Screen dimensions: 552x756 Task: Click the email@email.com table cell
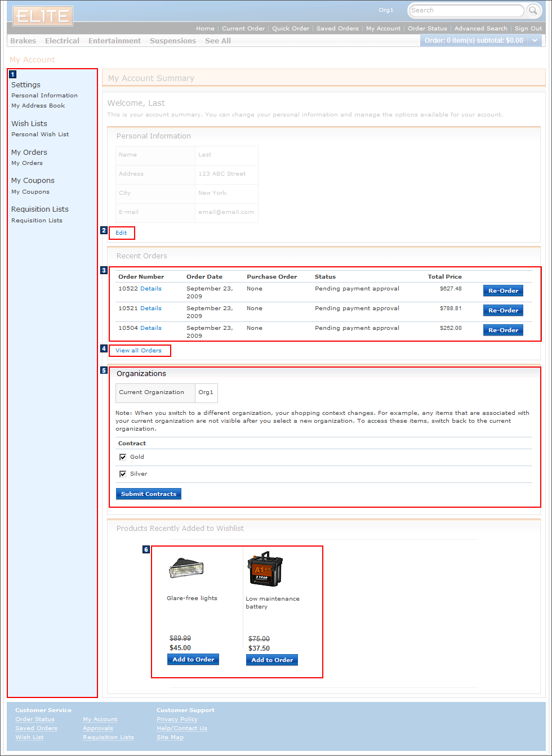pyautogui.click(x=226, y=212)
